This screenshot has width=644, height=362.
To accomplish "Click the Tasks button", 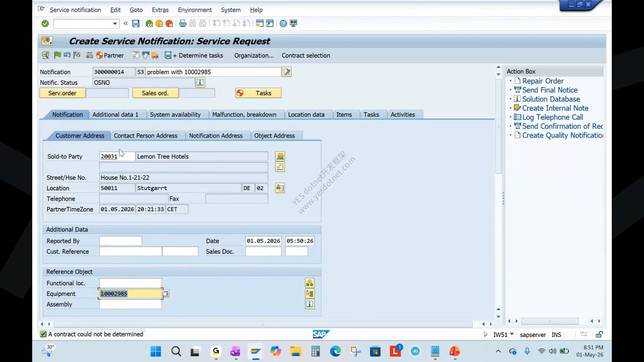I will pyautogui.click(x=258, y=93).
